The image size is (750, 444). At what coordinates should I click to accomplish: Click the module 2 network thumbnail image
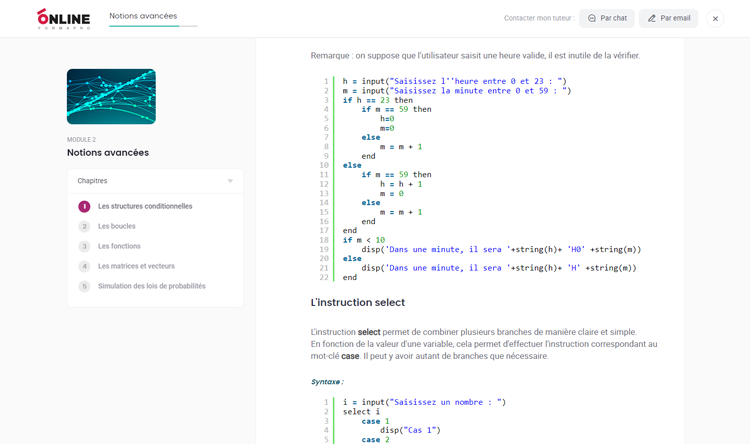(111, 97)
